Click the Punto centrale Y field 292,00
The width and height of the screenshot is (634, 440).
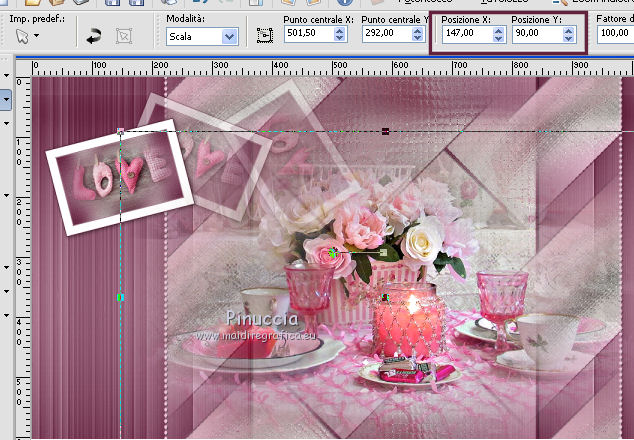(387, 34)
